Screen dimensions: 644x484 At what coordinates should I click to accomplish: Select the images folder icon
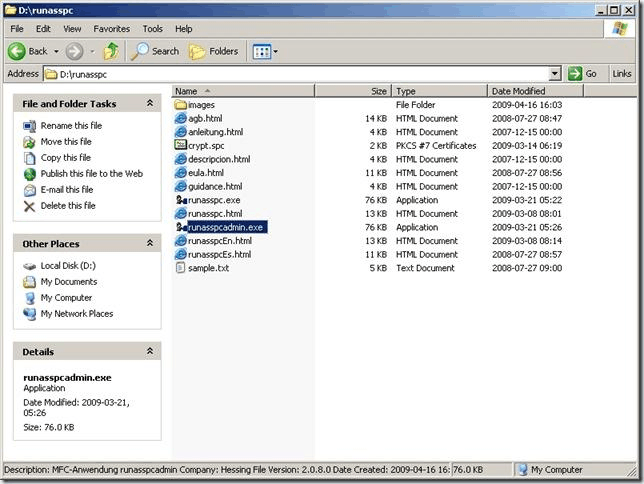tap(180, 105)
